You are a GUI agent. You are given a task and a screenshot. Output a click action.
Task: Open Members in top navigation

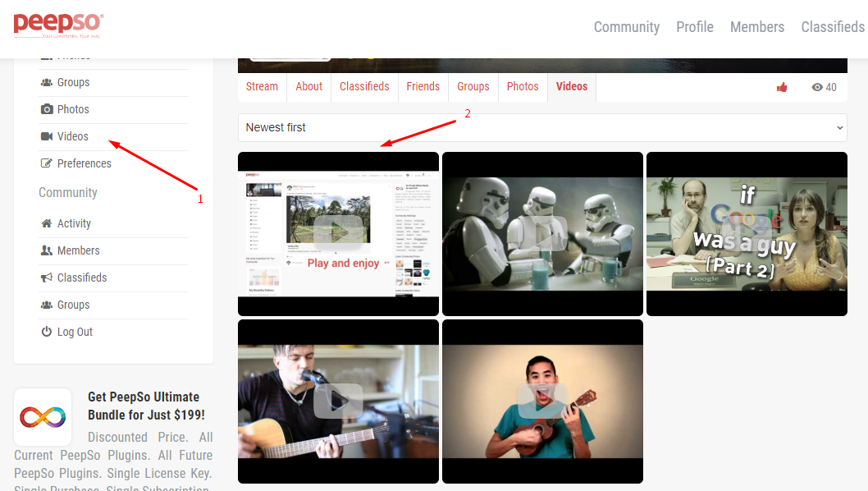[756, 26]
